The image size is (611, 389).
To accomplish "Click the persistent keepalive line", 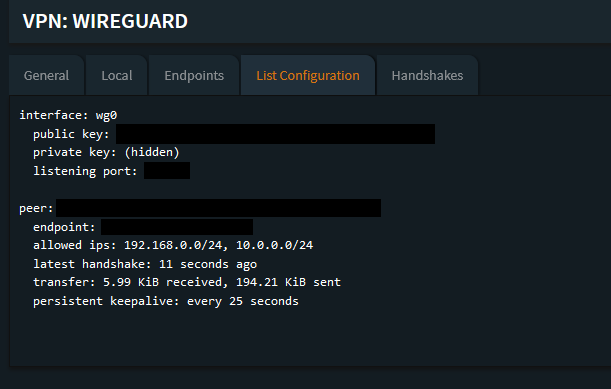I will click(x=166, y=301).
